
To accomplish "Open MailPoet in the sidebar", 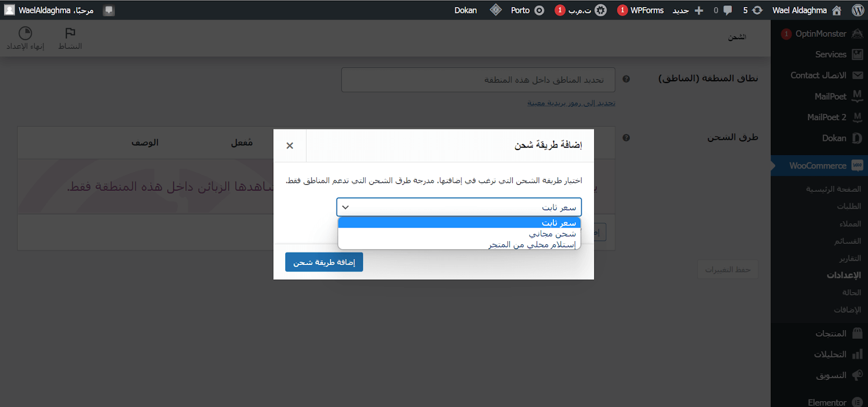I will coord(830,96).
